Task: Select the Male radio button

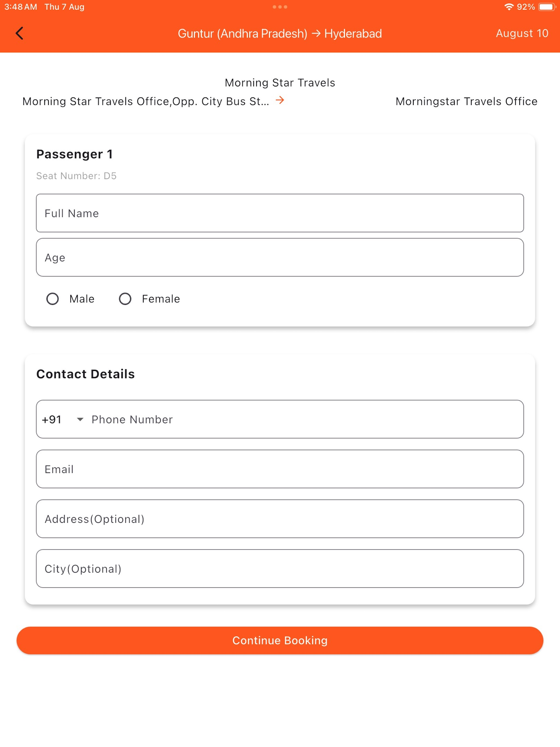Action: 52,299
